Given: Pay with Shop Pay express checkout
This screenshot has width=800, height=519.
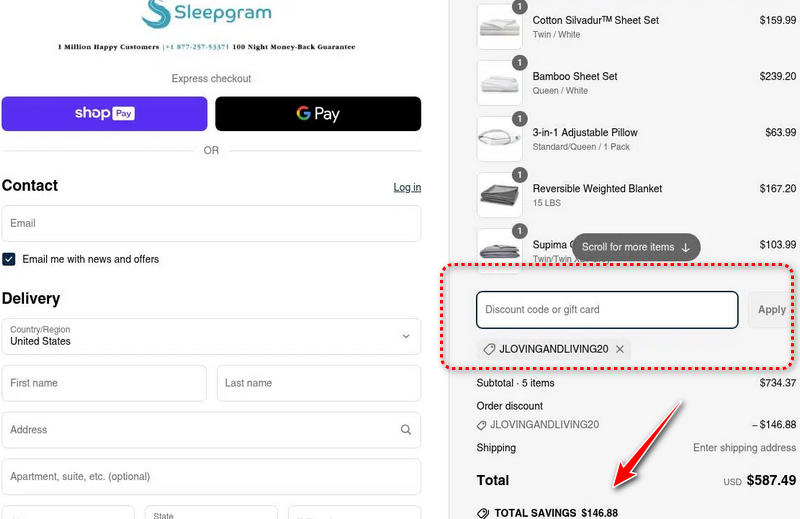Looking at the screenshot, I should point(104,114).
